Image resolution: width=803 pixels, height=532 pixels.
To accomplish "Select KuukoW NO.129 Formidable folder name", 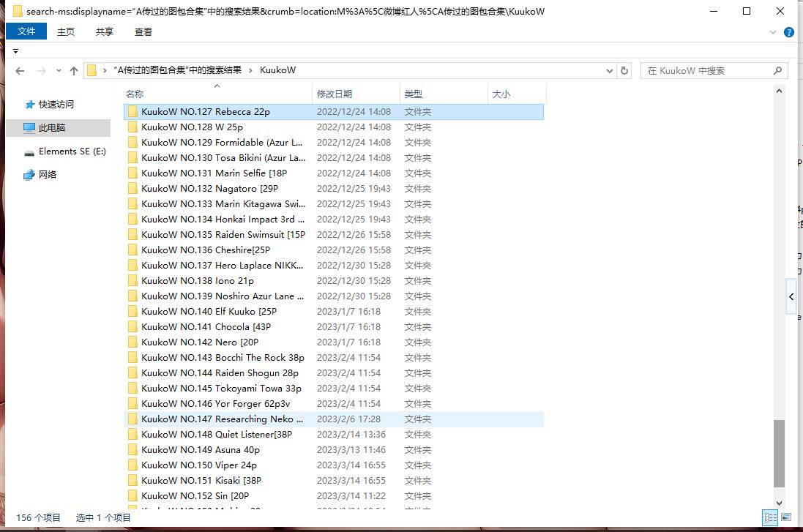I will pyautogui.click(x=222, y=143).
